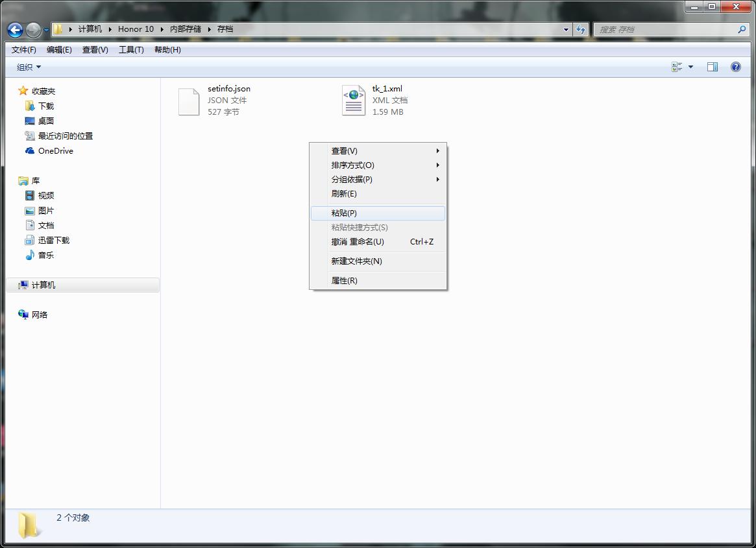The image size is (756, 548).
Task: Click the 音乐 note icon
Action: pos(30,255)
